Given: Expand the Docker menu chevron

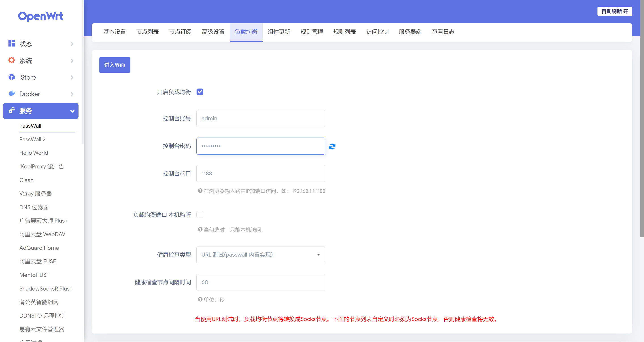Looking at the screenshot, I should click(72, 94).
